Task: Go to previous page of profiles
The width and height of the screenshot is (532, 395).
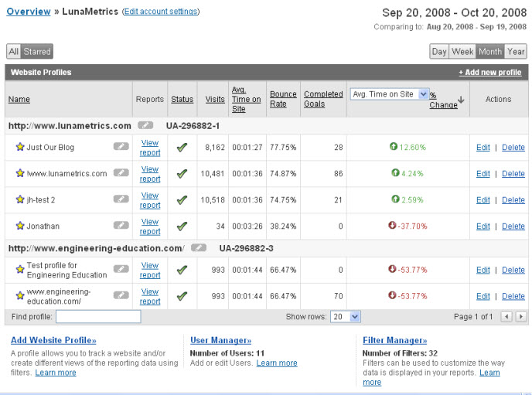Action: click(506, 317)
